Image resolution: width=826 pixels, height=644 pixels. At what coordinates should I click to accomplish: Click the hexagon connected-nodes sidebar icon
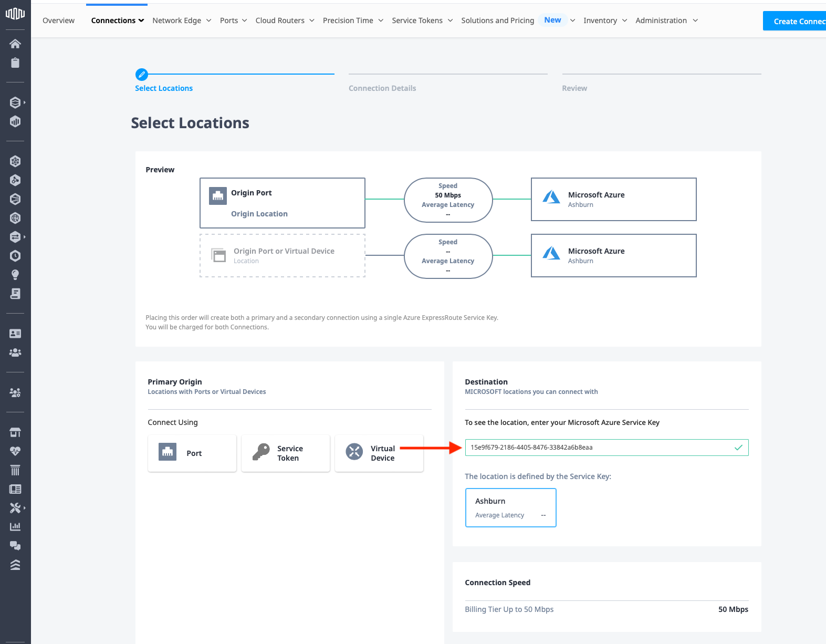point(15,180)
